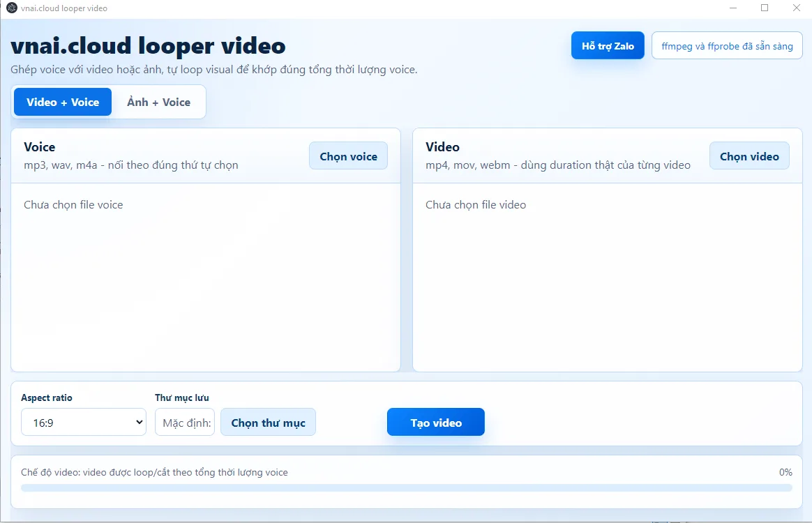Switch to the Ảnh + Voice tab
The height and width of the screenshot is (523, 812).
pos(158,102)
